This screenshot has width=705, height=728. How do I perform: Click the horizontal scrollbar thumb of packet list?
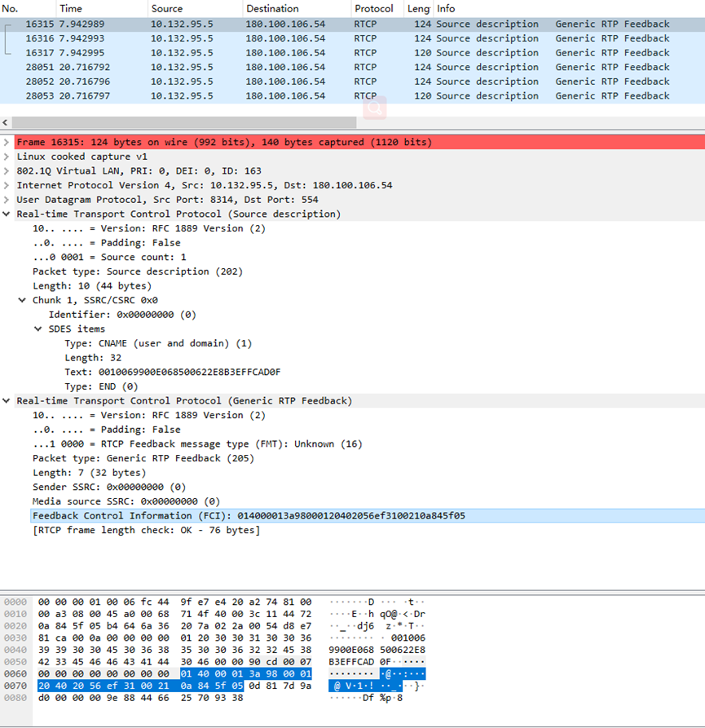pos(184,122)
